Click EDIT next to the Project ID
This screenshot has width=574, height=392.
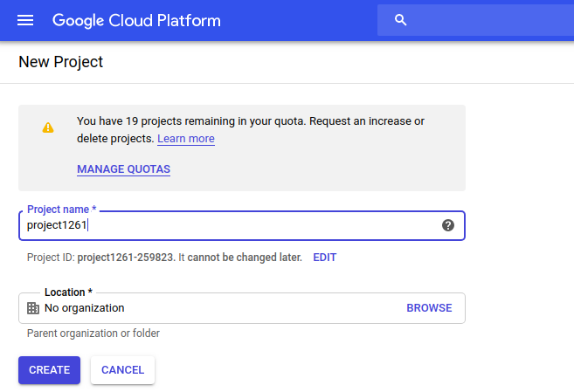(x=324, y=258)
